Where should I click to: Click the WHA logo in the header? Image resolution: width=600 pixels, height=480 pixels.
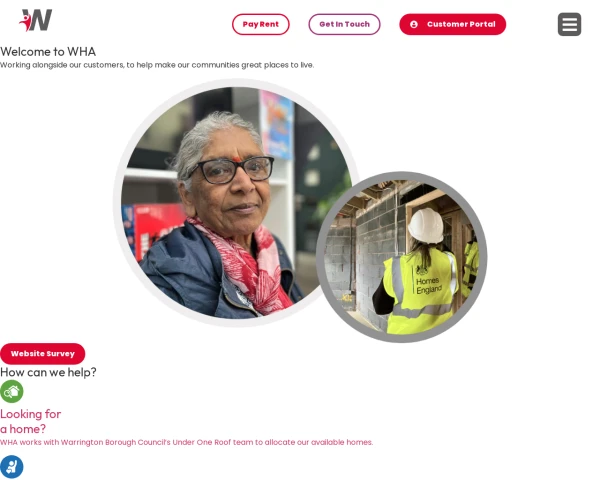(x=36, y=20)
